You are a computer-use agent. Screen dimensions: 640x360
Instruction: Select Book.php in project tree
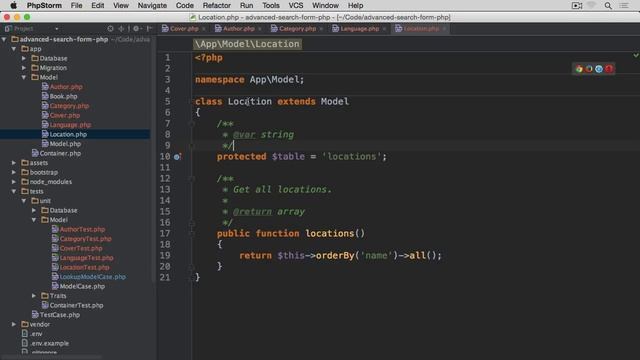63,96
